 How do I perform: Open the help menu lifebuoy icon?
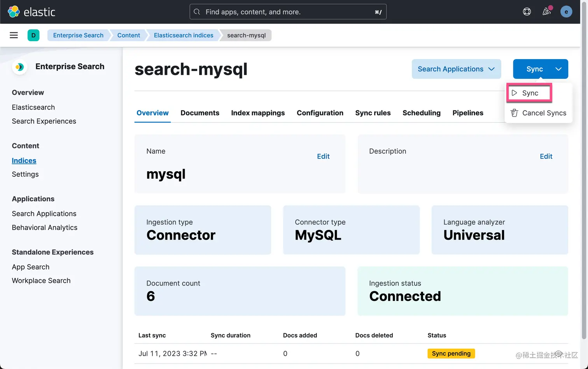(527, 12)
